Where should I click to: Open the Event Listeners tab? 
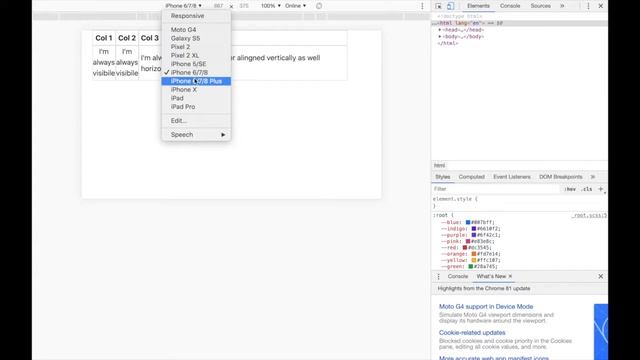click(512, 177)
